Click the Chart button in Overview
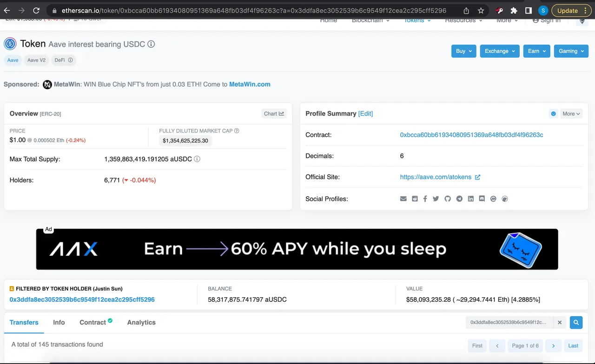This screenshot has height=364, width=595. point(274,114)
